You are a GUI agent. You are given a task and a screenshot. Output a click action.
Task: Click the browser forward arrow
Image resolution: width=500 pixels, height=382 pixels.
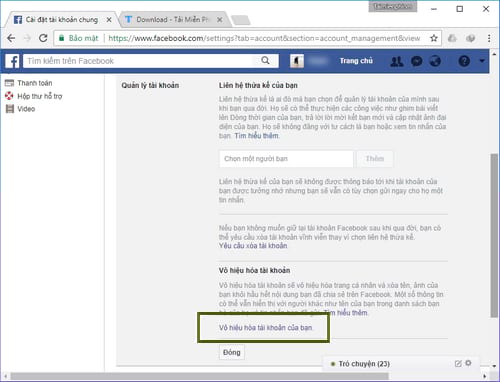click(27, 38)
